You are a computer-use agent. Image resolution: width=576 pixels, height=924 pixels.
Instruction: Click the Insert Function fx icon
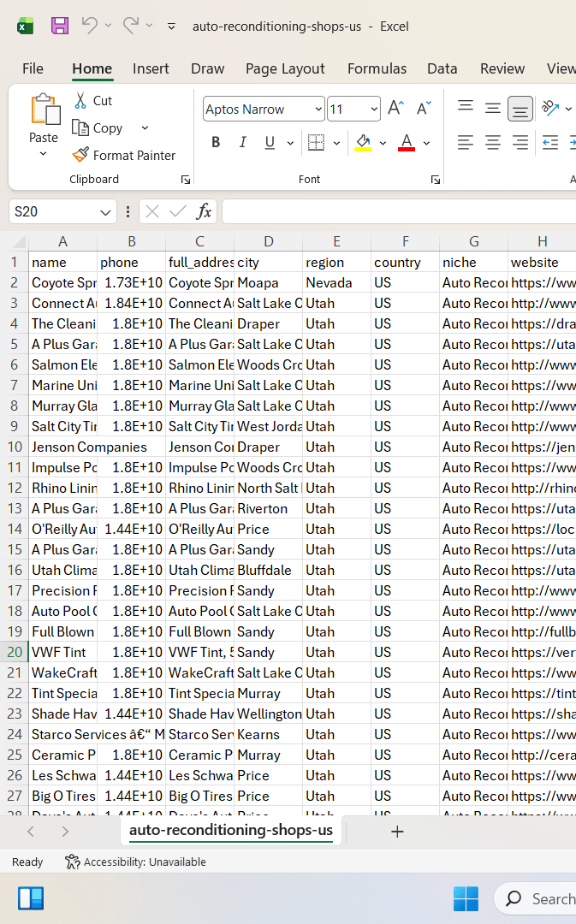click(x=204, y=211)
